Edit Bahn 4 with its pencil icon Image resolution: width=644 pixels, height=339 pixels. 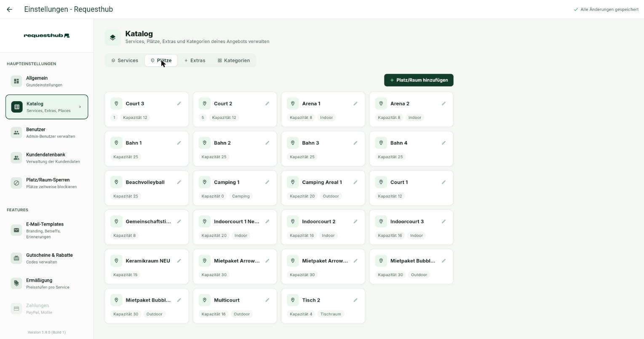444,143
